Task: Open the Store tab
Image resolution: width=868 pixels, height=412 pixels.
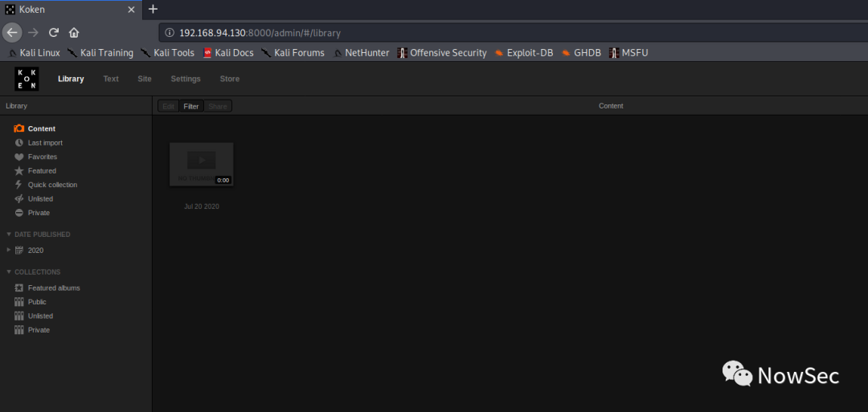Action: point(230,79)
